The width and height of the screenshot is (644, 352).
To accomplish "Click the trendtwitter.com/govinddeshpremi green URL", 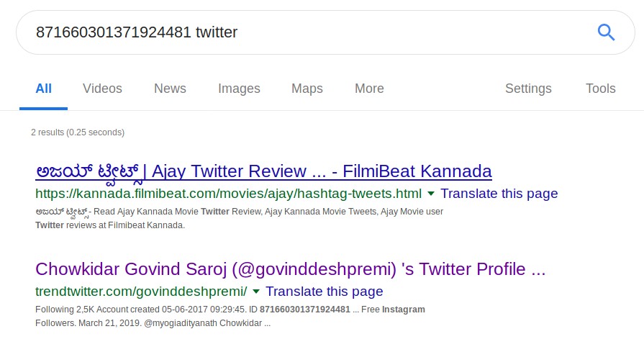I will click(x=141, y=292).
